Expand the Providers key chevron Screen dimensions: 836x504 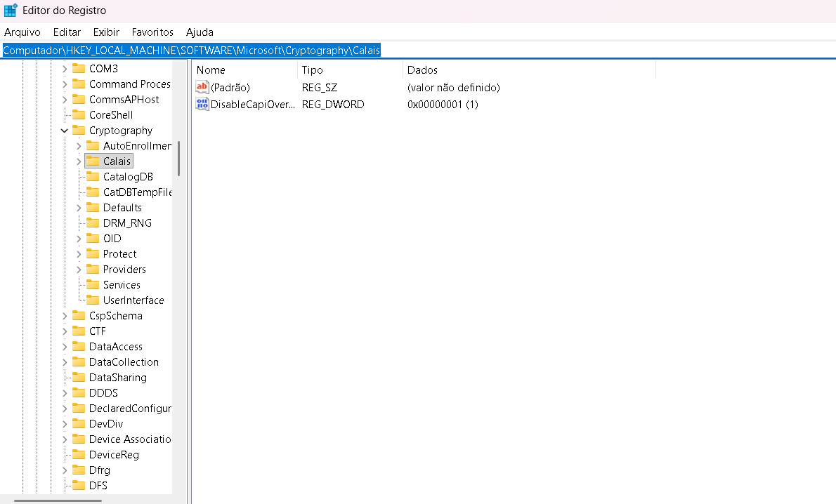pos(79,270)
